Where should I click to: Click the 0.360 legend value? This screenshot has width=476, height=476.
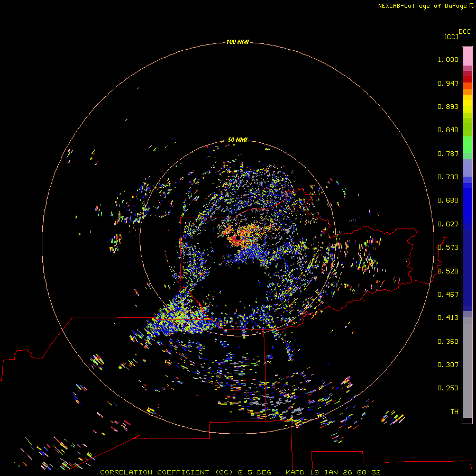tap(448, 342)
